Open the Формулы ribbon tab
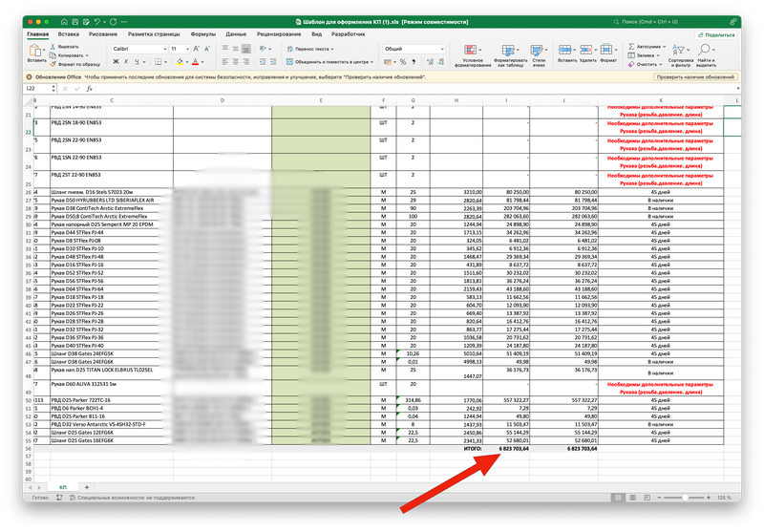The width and height of the screenshot is (764, 532). pos(202,34)
